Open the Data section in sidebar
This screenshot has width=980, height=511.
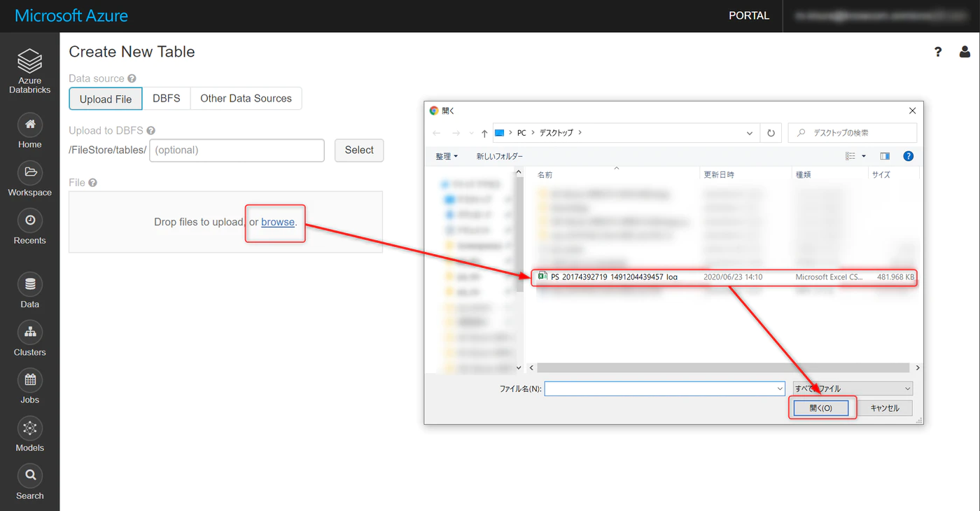(x=29, y=290)
